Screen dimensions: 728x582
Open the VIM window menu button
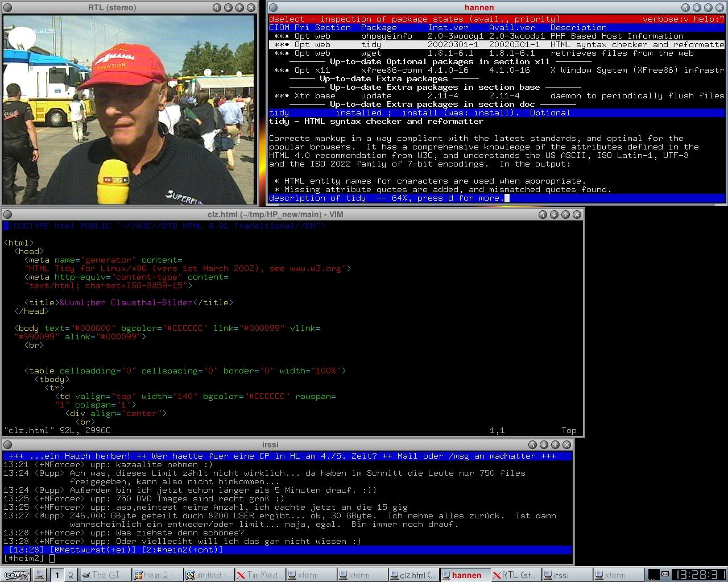(8, 214)
